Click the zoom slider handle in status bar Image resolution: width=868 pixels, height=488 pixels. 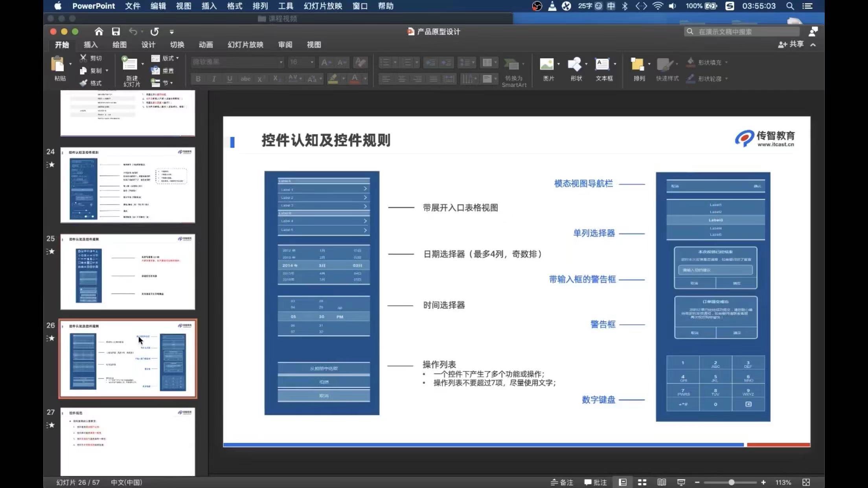(731, 482)
